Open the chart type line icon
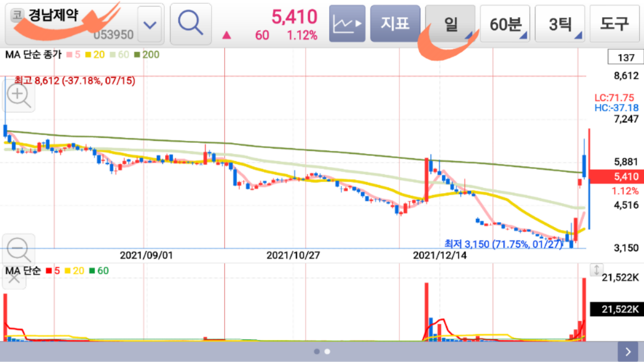 pos(347,23)
